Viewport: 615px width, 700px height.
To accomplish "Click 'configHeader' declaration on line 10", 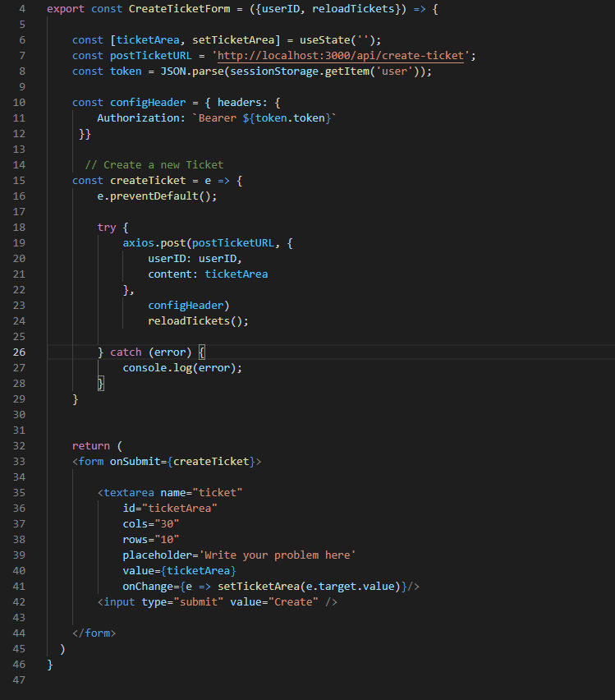I will (148, 103).
